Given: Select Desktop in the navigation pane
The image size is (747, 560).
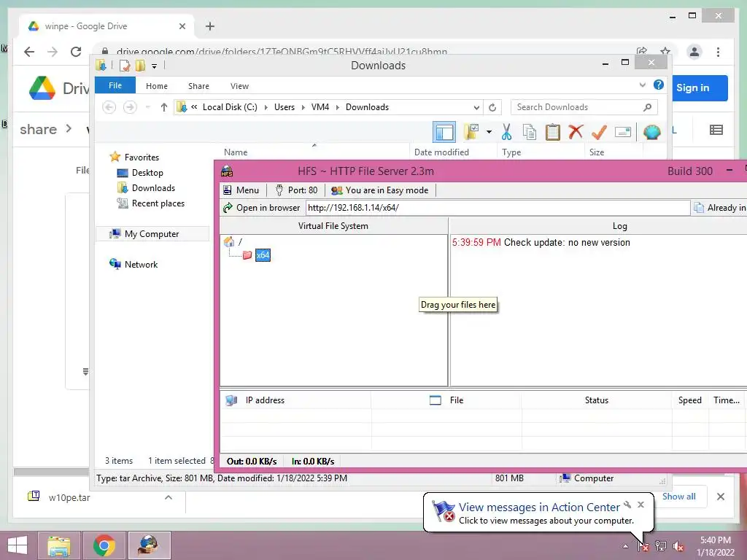Looking at the screenshot, I should coord(147,173).
